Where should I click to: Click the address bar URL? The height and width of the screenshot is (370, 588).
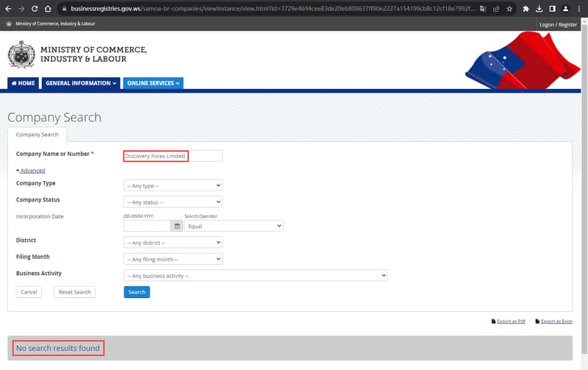click(272, 9)
